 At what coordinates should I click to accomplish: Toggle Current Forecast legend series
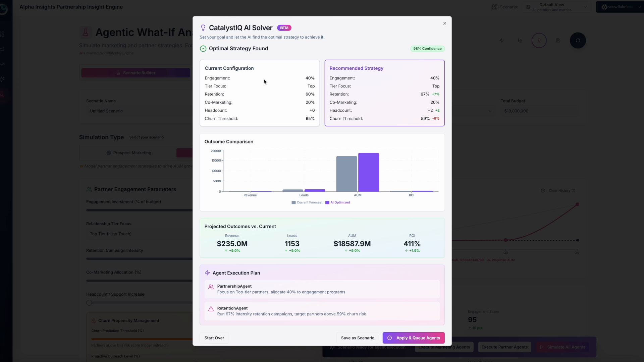pyautogui.click(x=307, y=202)
